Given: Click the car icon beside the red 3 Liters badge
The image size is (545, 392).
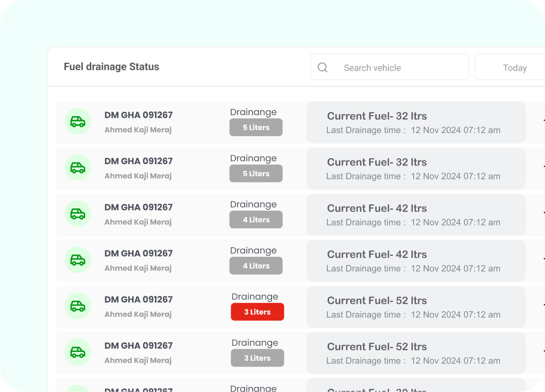Looking at the screenshot, I should pos(78,306).
